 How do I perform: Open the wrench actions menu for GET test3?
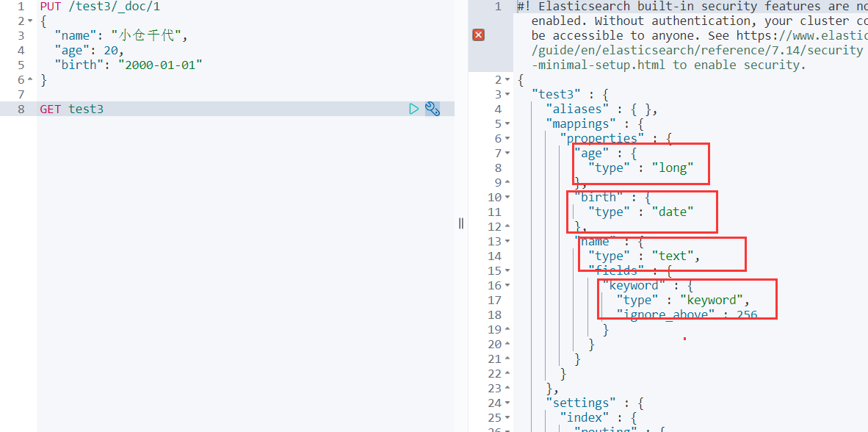pyautogui.click(x=433, y=109)
